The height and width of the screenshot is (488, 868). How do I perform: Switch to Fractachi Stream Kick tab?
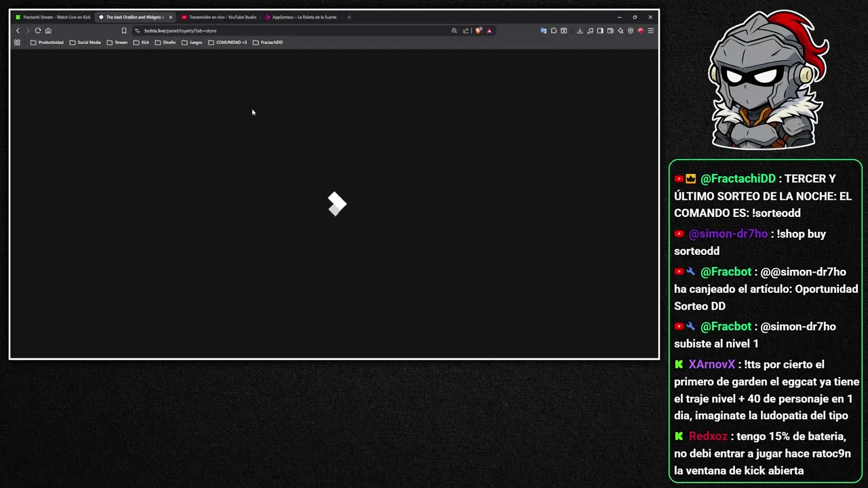pyautogui.click(x=54, y=17)
